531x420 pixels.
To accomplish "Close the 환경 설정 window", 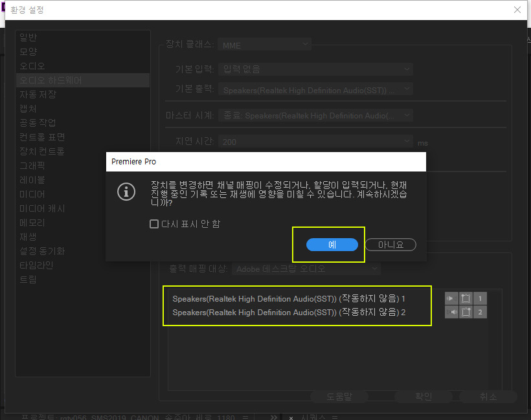I will (x=517, y=10).
